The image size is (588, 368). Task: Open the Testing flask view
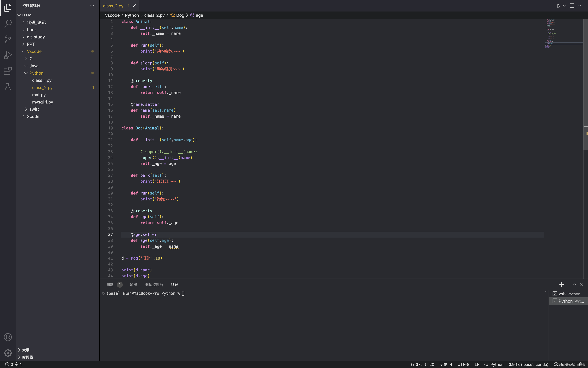[x=8, y=87]
